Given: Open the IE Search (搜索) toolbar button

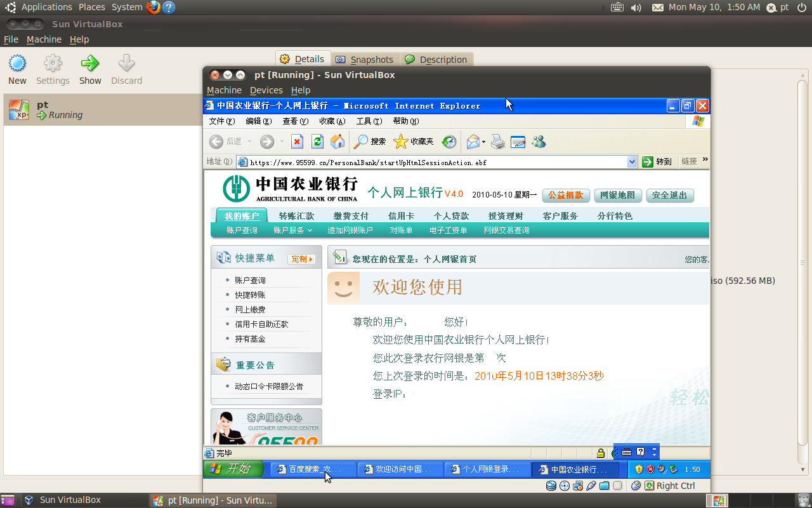Looking at the screenshot, I should [370, 142].
